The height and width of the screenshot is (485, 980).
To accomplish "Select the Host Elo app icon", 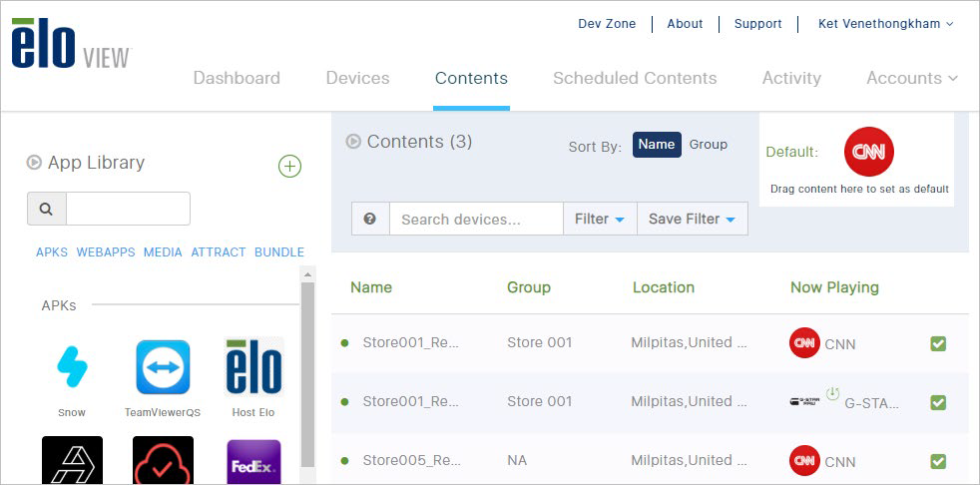I will 253,367.
